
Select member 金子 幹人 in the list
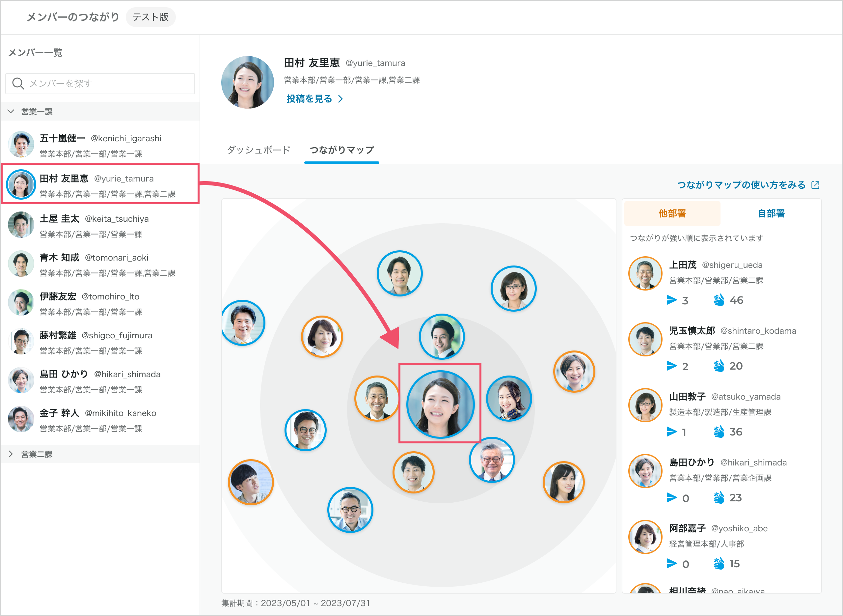100,419
